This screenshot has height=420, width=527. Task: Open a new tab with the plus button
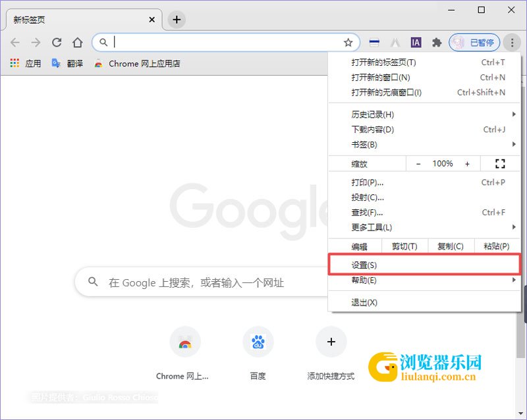pyautogui.click(x=177, y=20)
